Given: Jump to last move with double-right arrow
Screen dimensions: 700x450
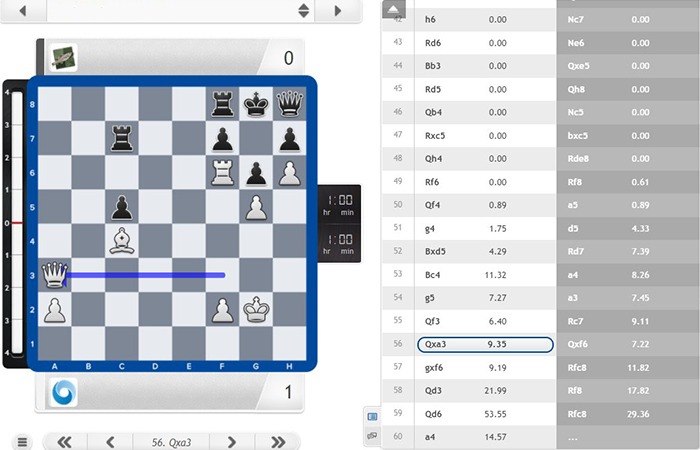Looking at the screenshot, I should coord(278,442).
